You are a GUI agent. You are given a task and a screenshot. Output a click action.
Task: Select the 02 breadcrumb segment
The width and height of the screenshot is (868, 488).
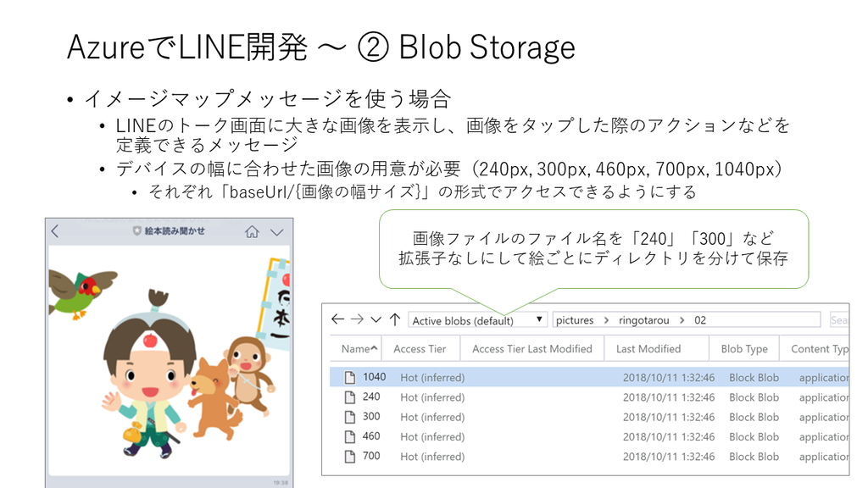(x=700, y=320)
